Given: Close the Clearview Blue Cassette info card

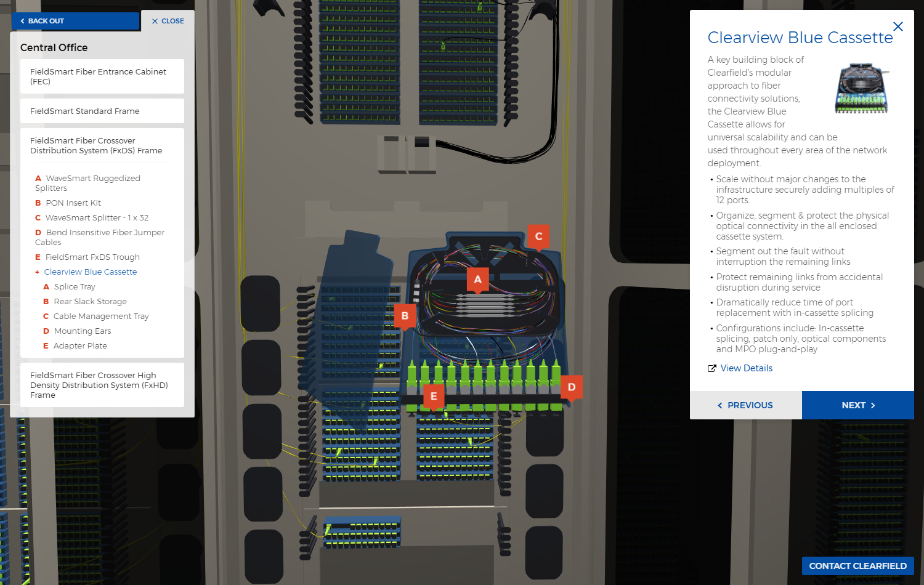Looking at the screenshot, I should (898, 26).
